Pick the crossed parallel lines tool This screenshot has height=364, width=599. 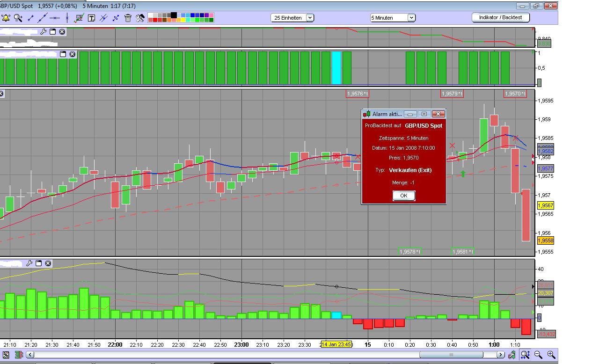(103, 18)
